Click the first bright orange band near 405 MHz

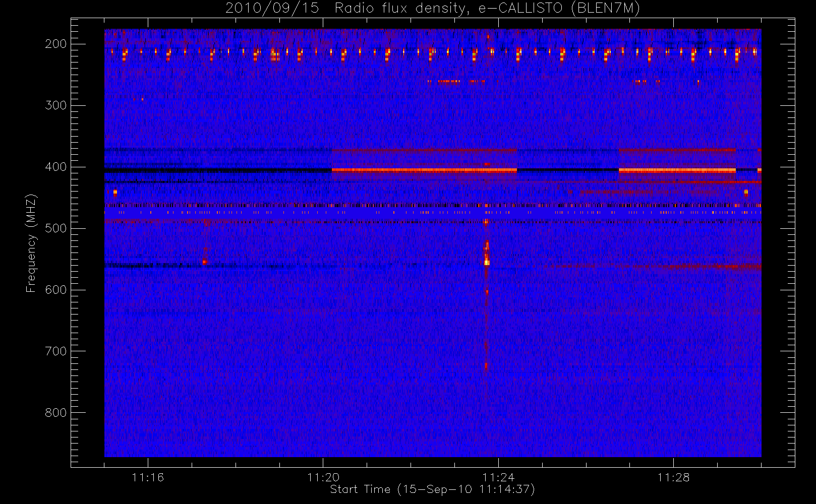tap(424, 170)
